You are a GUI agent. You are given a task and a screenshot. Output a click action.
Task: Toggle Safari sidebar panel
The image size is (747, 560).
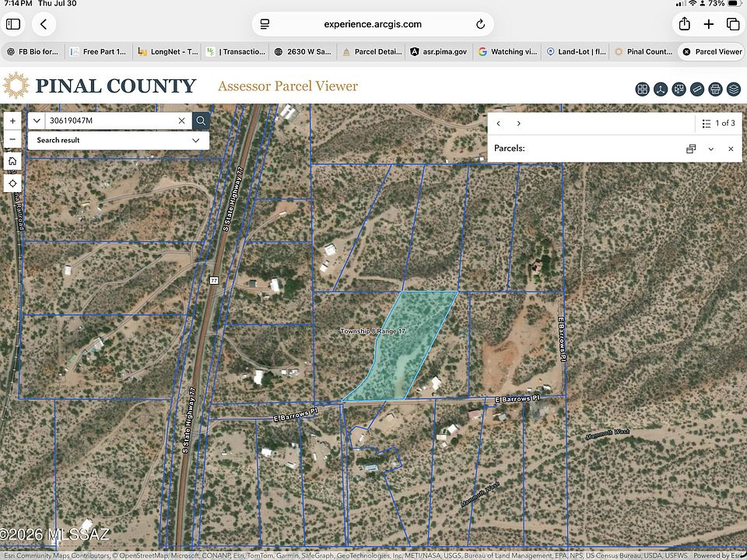(x=13, y=24)
